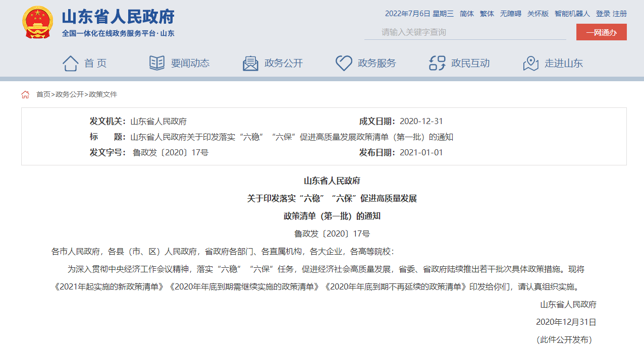644x351 pixels.
Task: Click the envelope icon for 政务公开
Action: [x=250, y=63]
